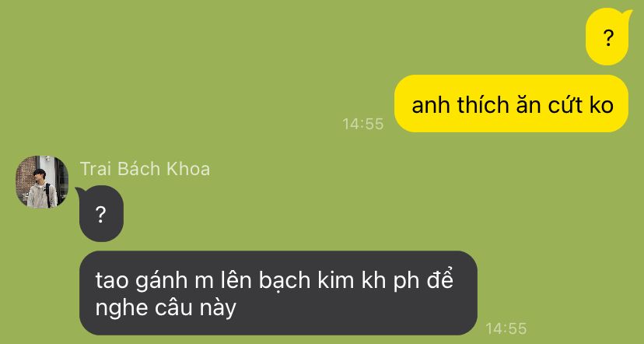Click the line 'nghe câu này'

coord(166,308)
